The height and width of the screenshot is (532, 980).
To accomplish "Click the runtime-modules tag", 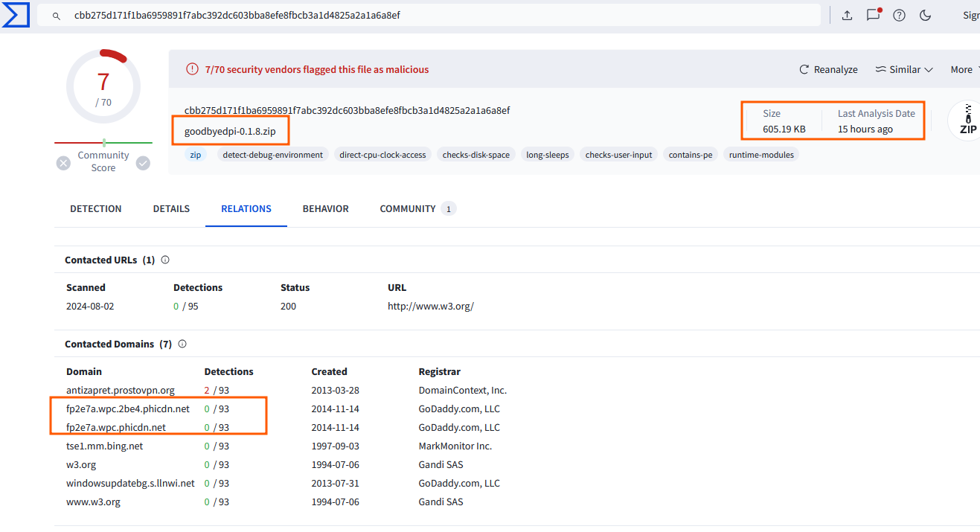I will click(x=761, y=155).
